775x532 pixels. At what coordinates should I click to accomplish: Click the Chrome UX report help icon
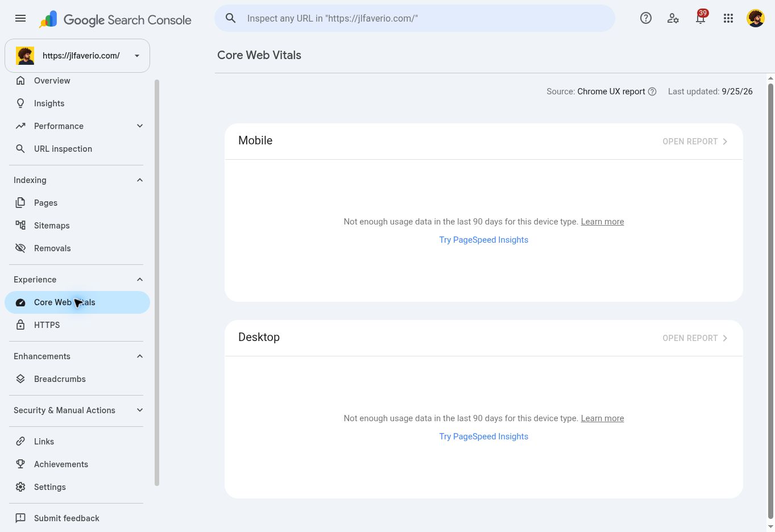click(x=652, y=92)
